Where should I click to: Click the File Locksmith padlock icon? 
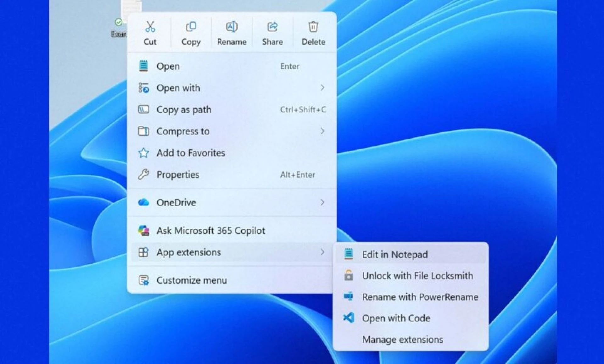pyautogui.click(x=349, y=275)
